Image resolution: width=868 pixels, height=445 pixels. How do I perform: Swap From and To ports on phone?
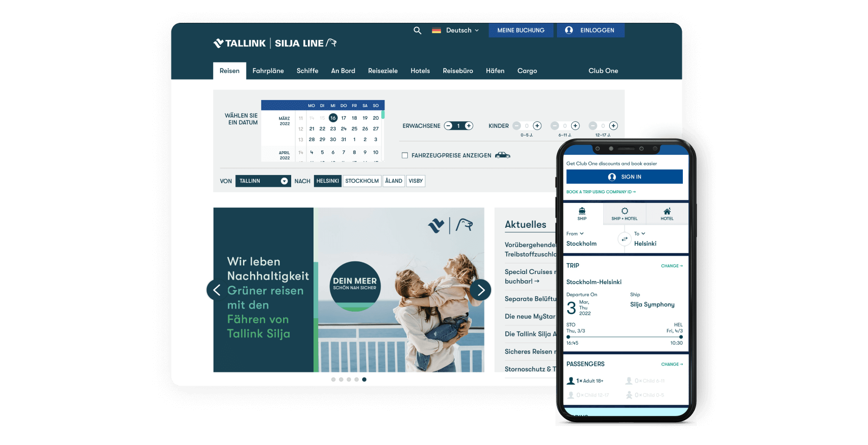click(624, 239)
